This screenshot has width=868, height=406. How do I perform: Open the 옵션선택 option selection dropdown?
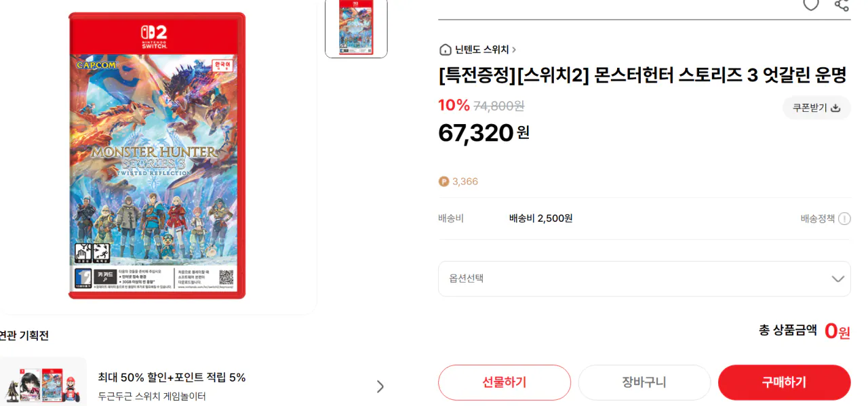(x=644, y=279)
